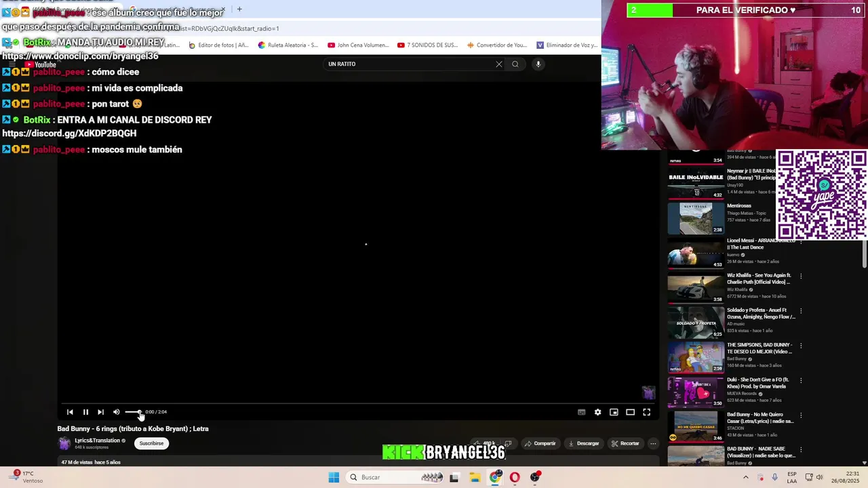The height and width of the screenshot is (488, 868).
Task: Open options menu for THE SIMPSONS video
Action: (801, 345)
